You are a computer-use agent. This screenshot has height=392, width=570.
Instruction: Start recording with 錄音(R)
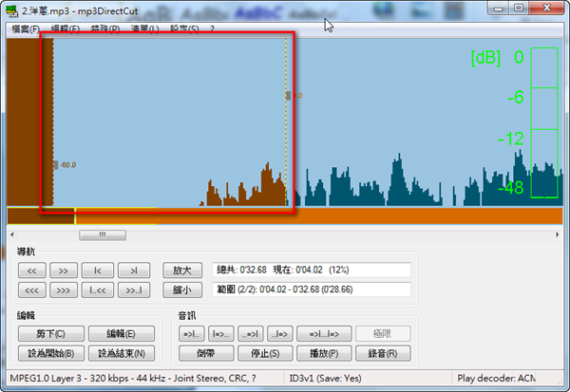tap(383, 353)
